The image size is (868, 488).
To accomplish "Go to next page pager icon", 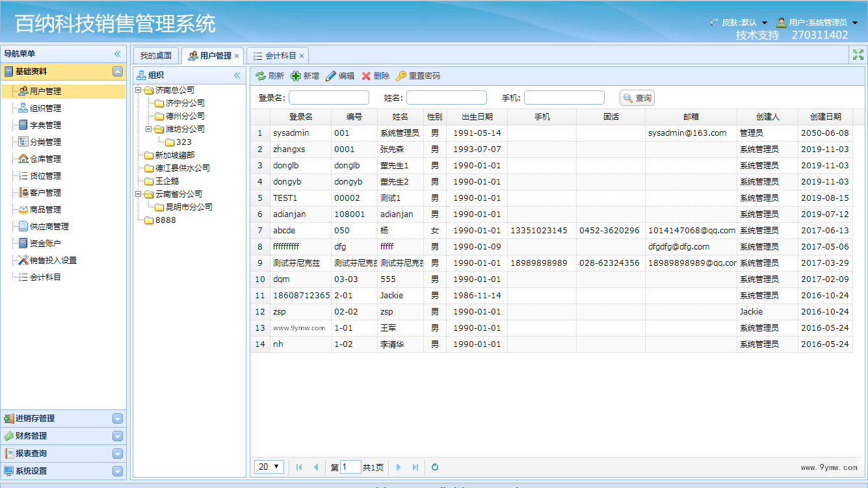I will tap(399, 467).
